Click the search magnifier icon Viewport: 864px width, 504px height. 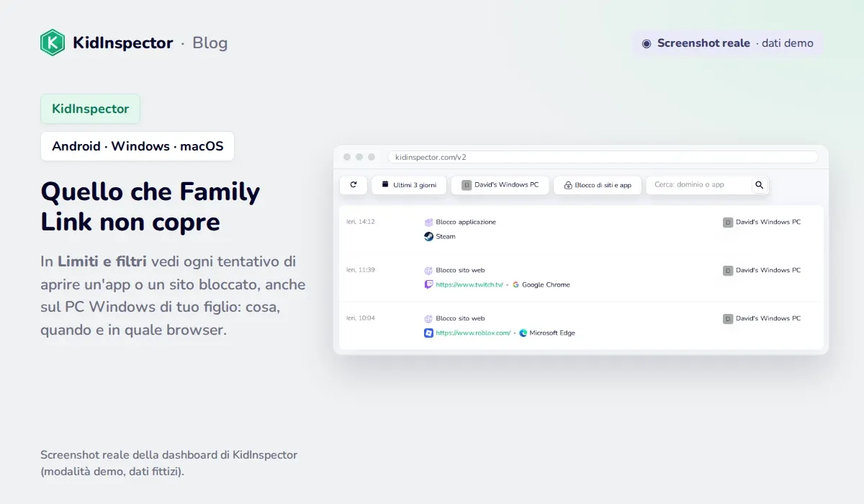point(759,185)
